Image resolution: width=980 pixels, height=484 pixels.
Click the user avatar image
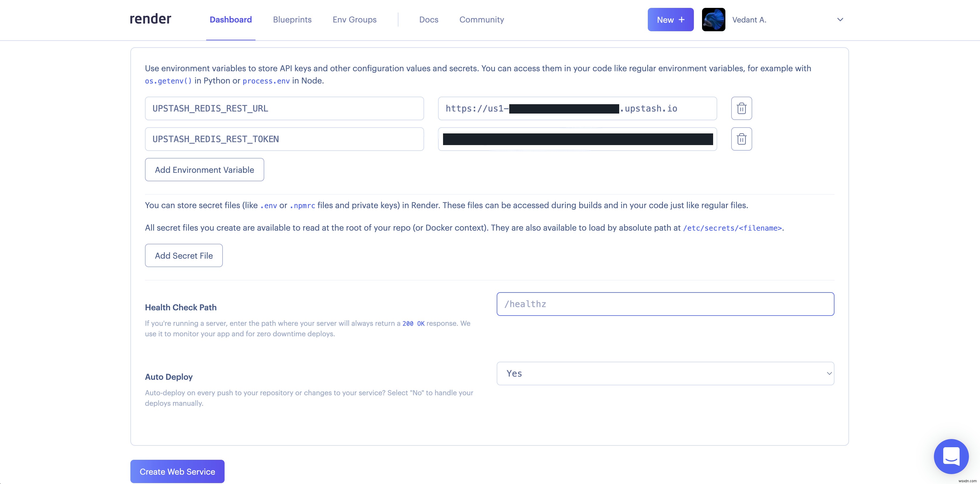point(713,20)
